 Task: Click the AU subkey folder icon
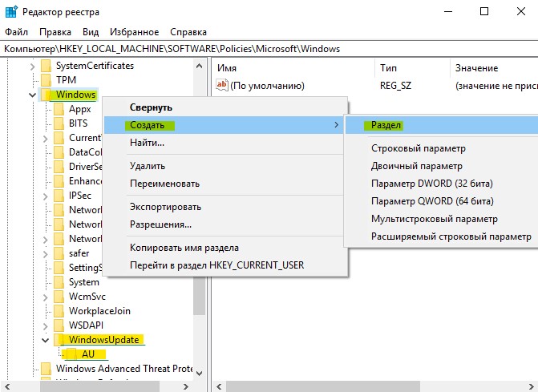[71, 354]
